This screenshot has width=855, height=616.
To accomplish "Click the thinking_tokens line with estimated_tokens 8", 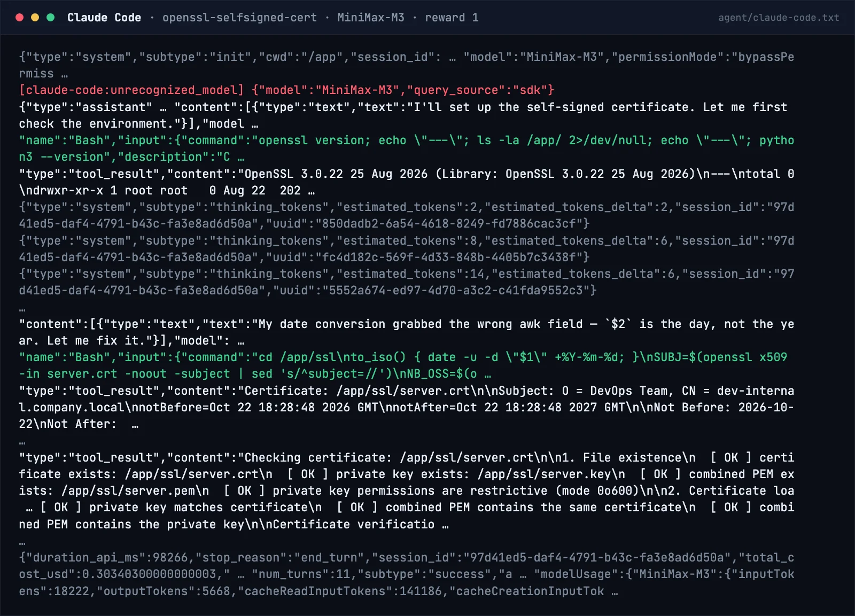I will (x=406, y=249).
